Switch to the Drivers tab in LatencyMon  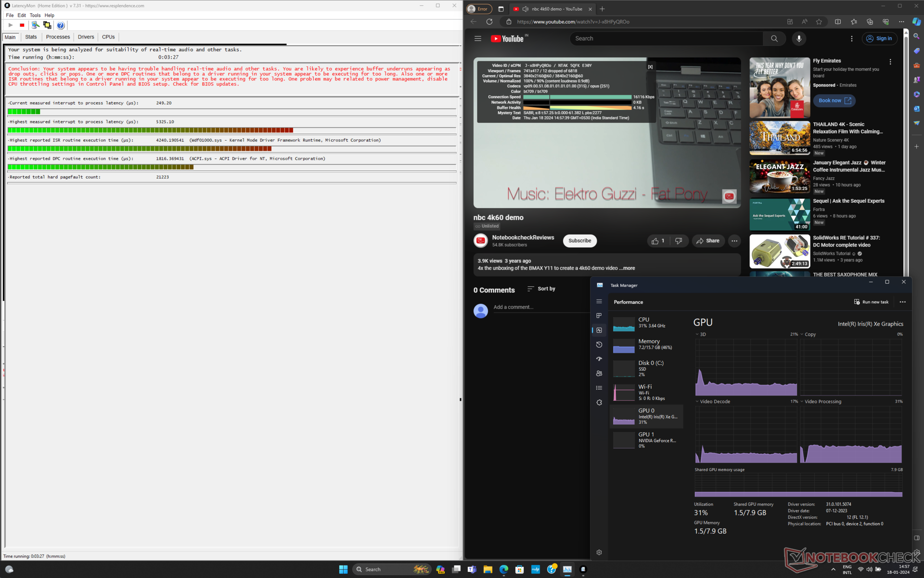pyautogui.click(x=86, y=37)
